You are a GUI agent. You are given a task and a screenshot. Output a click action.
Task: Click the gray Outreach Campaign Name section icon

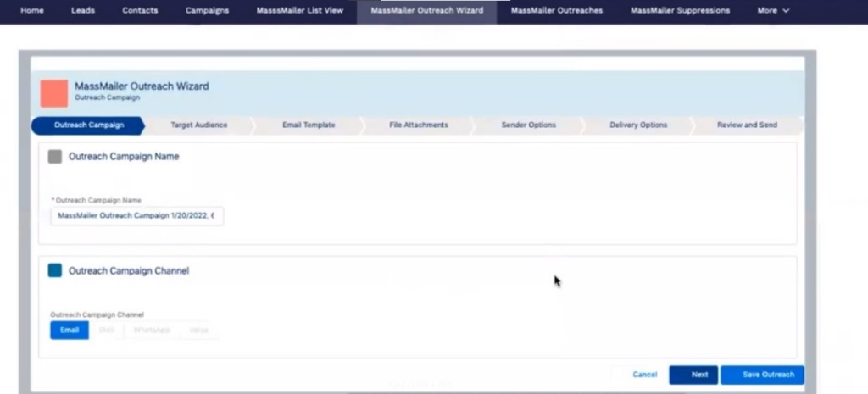click(55, 157)
